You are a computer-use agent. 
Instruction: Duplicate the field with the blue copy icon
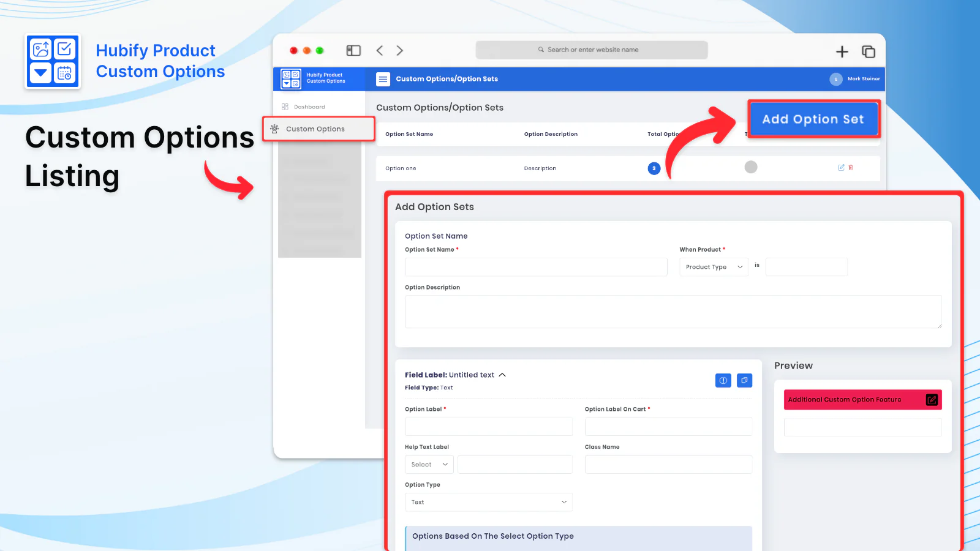(744, 381)
